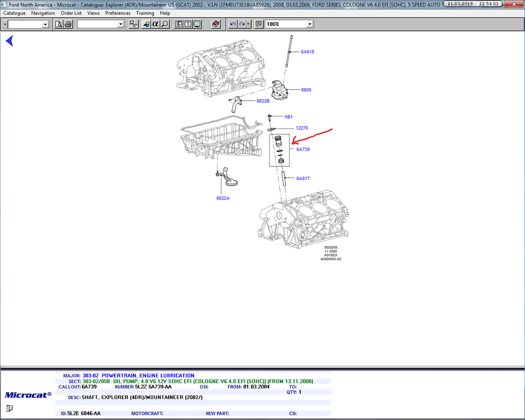
Task: Open the first toolbar combo box dropdown
Action: point(45,25)
